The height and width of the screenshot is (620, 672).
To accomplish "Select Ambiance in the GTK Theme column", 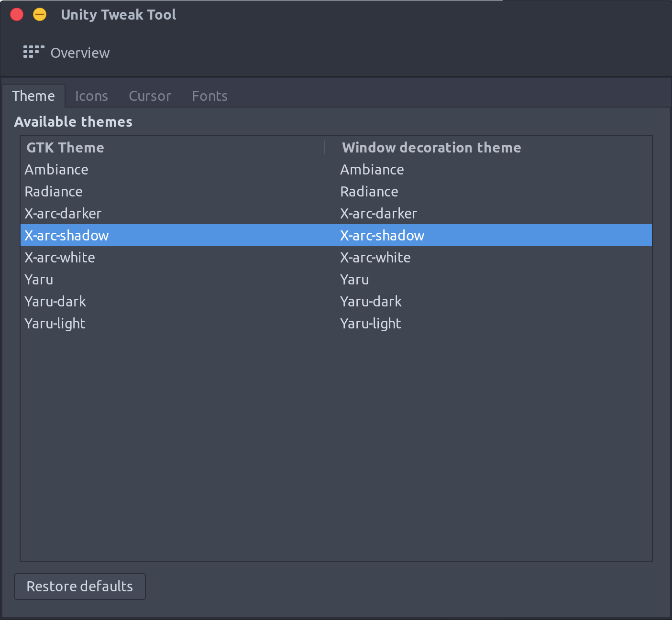I will 56,170.
